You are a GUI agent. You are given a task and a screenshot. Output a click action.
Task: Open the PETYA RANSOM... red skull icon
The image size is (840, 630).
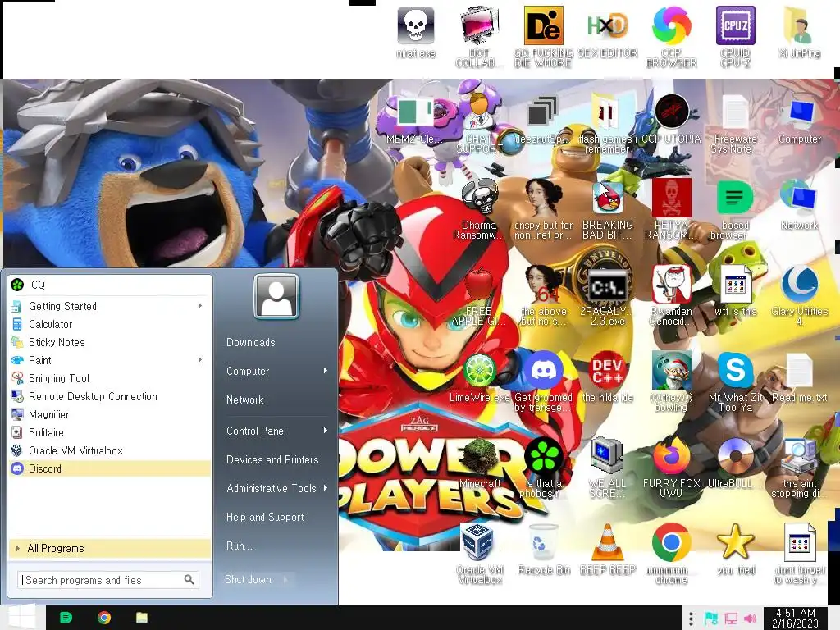pos(671,199)
